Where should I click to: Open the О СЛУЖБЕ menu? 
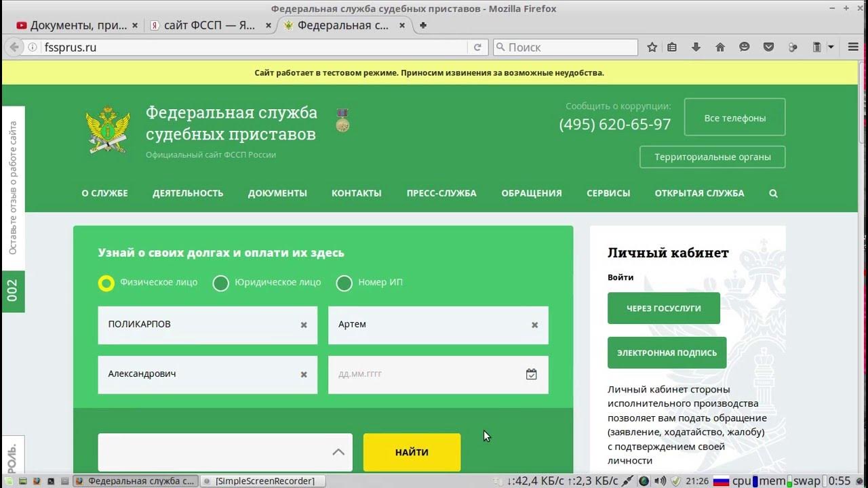(104, 193)
